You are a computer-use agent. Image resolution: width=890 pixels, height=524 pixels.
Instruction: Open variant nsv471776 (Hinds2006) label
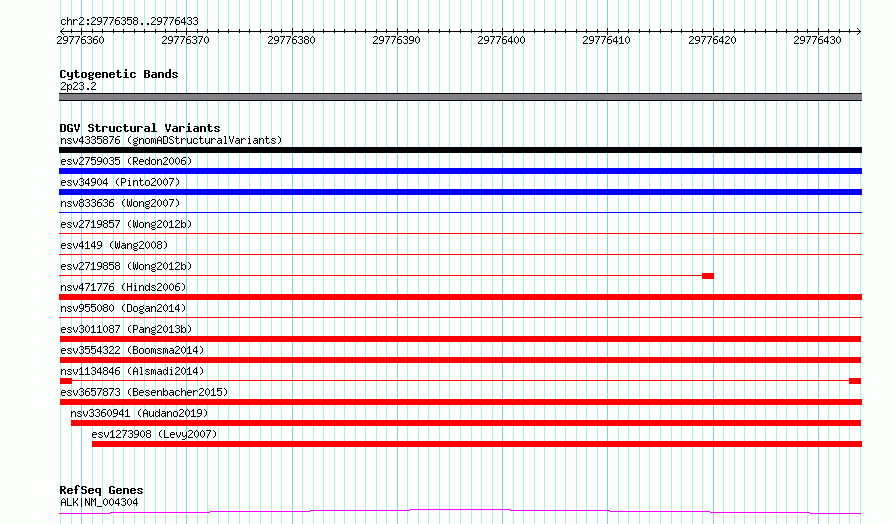click(123, 287)
